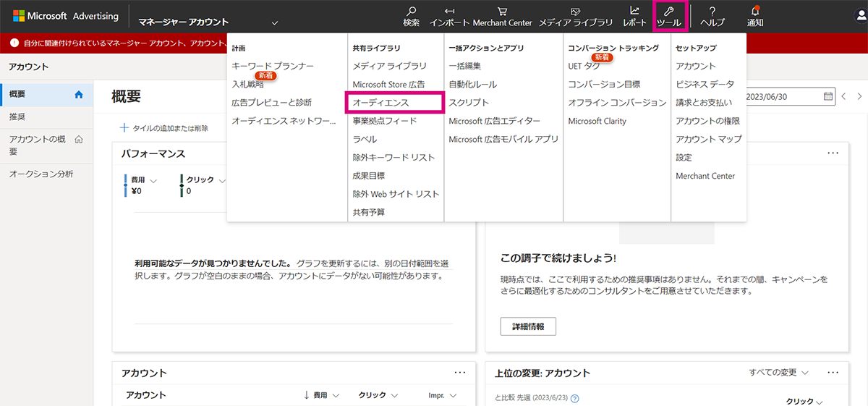
Task: Click the インポート import icon
Action: 450,11
